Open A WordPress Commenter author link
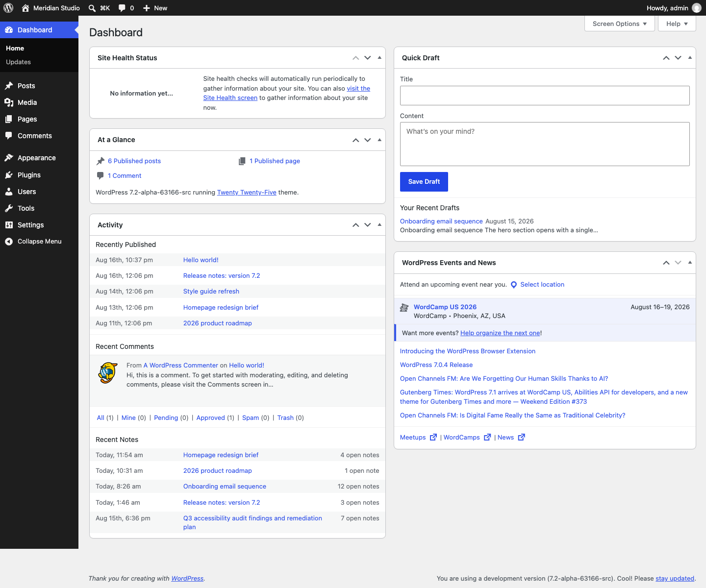The height and width of the screenshot is (588, 706). (x=180, y=366)
